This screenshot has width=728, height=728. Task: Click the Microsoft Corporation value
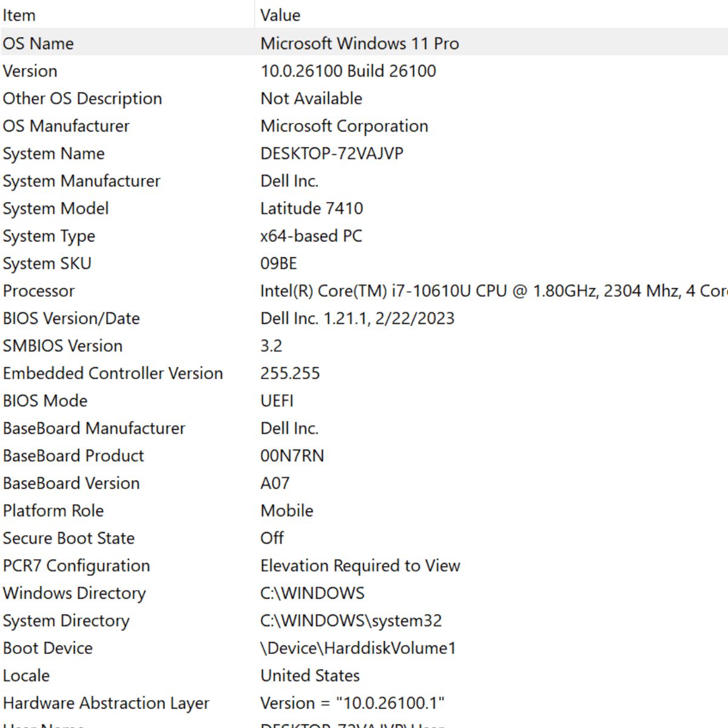344,126
